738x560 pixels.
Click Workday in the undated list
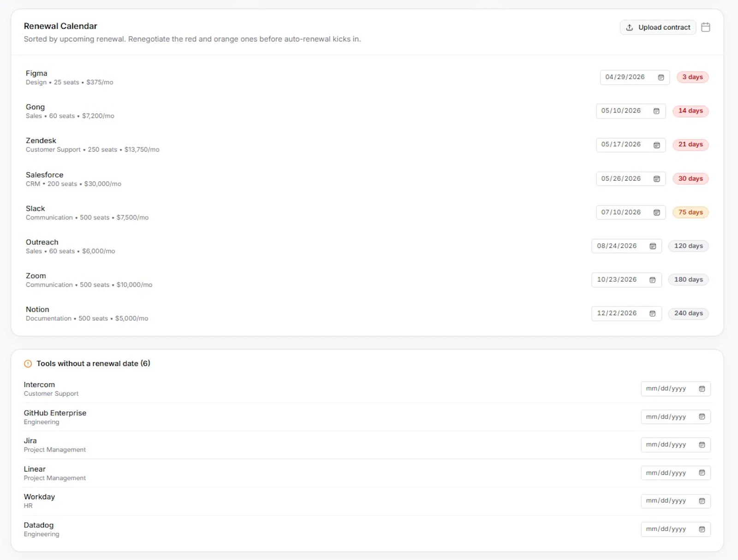[39, 497]
